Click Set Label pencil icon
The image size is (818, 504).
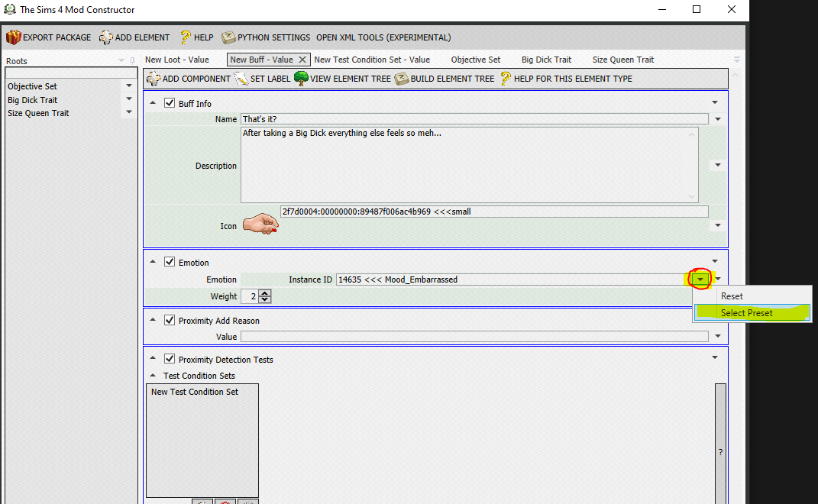coord(241,79)
